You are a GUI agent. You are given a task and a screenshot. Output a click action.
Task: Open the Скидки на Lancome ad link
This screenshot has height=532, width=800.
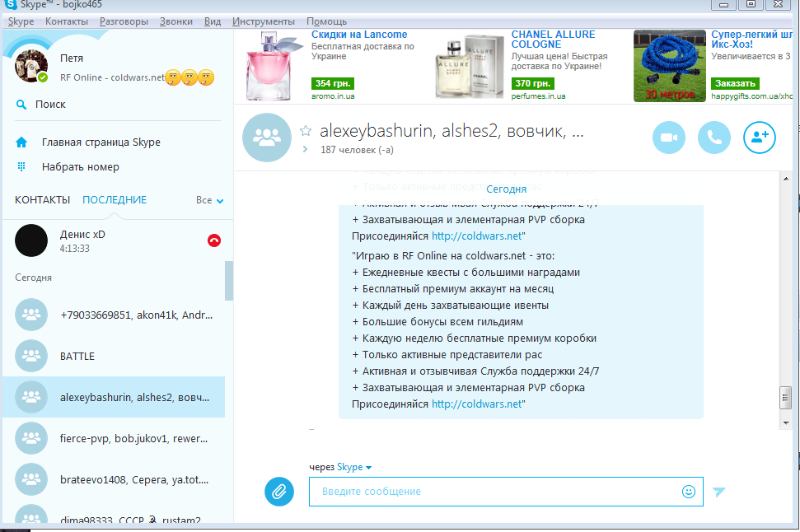pyautogui.click(x=359, y=34)
